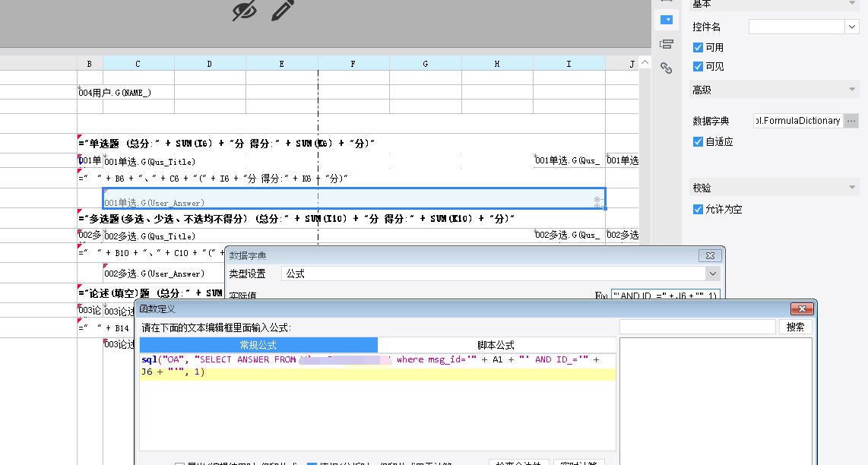Select column header I
Viewport: 868px width, 465px height.
(569, 64)
